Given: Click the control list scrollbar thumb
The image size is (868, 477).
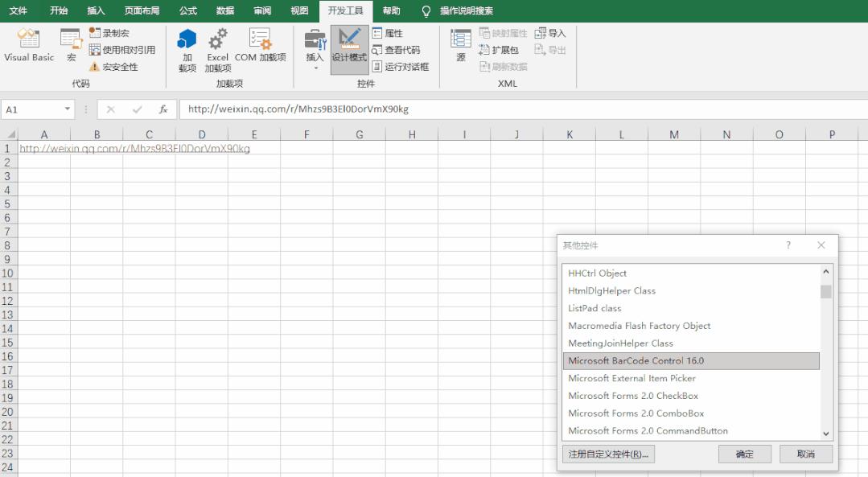Looking at the screenshot, I should point(826,292).
